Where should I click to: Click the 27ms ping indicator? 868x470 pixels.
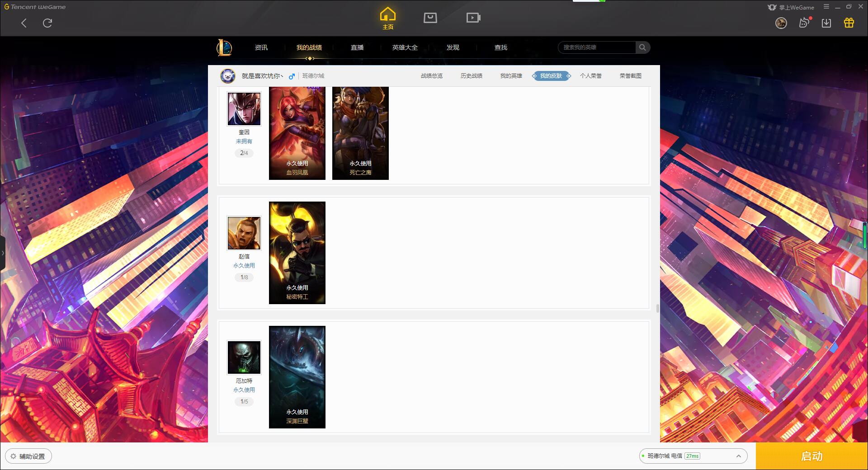(692, 456)
